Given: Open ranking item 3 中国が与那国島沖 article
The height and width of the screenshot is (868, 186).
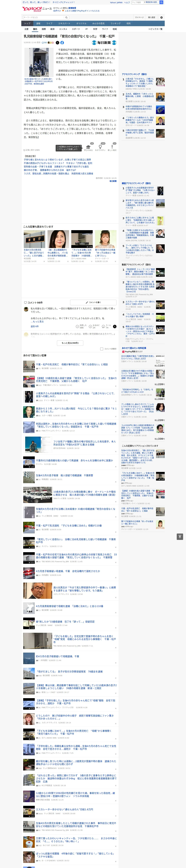Looking at the screenshot, I should [139, 108].
